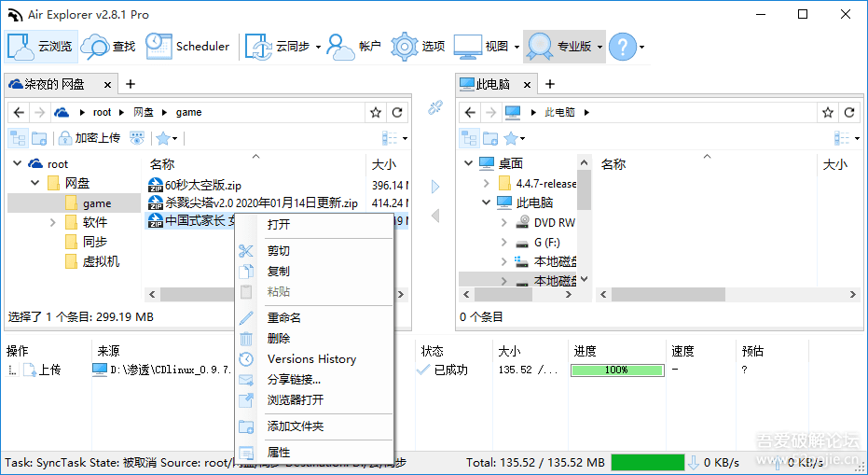The height and width of the screenshot is (475, 868).
Task: Click the copy-to-left arrow between panes
Action: pos(435,216)
